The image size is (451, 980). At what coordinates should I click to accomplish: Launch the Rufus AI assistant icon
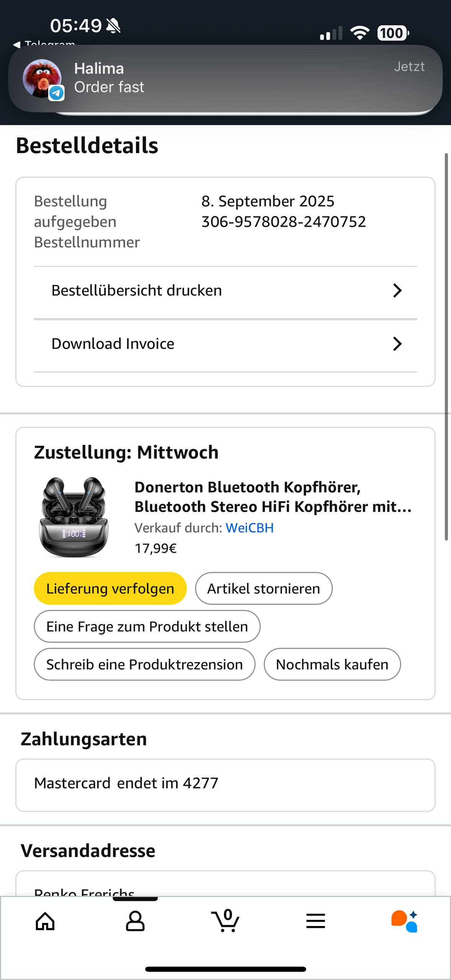pos(404,921)
